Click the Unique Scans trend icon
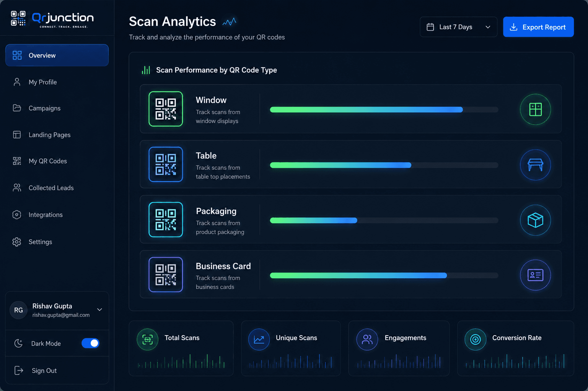 point(259,339)
